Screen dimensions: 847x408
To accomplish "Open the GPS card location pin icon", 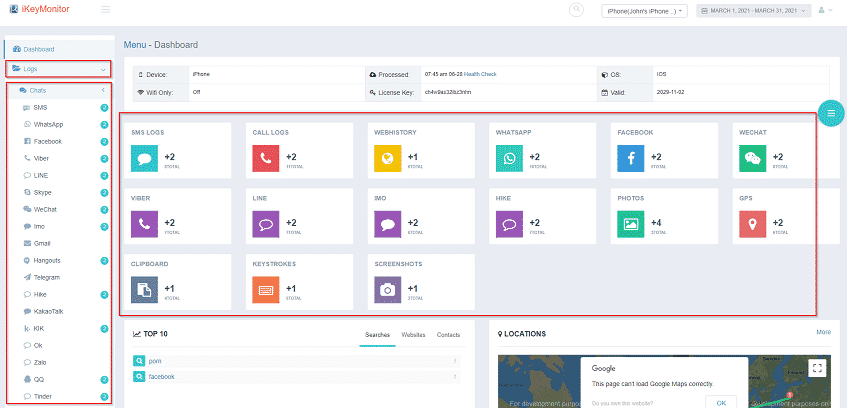I will click(x=752, y=224).
